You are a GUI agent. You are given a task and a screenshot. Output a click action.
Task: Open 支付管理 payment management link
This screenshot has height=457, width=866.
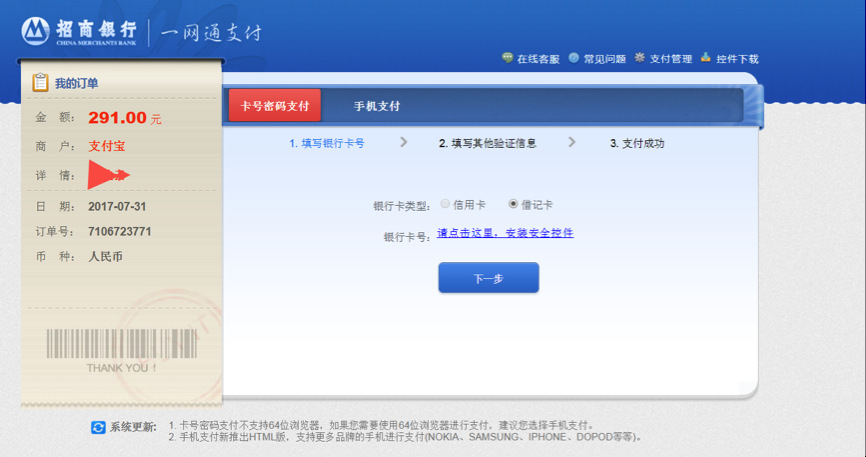(670, 59)
